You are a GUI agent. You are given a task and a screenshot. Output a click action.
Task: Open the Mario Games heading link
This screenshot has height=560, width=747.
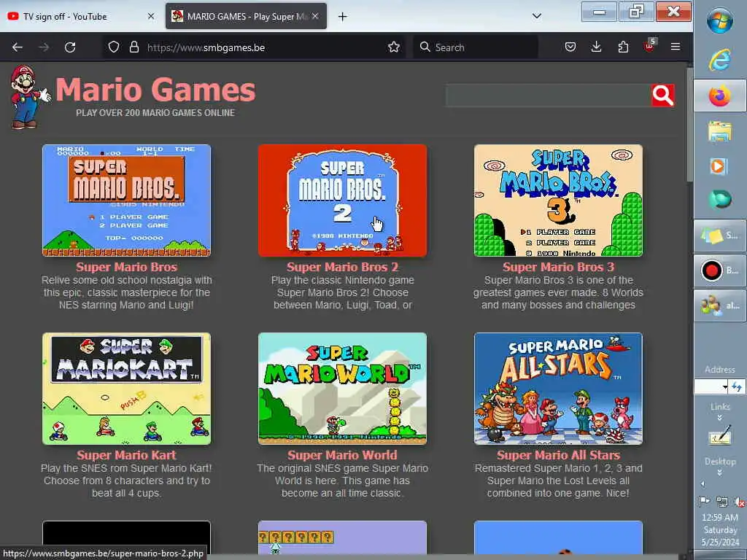tap(155, 90)
